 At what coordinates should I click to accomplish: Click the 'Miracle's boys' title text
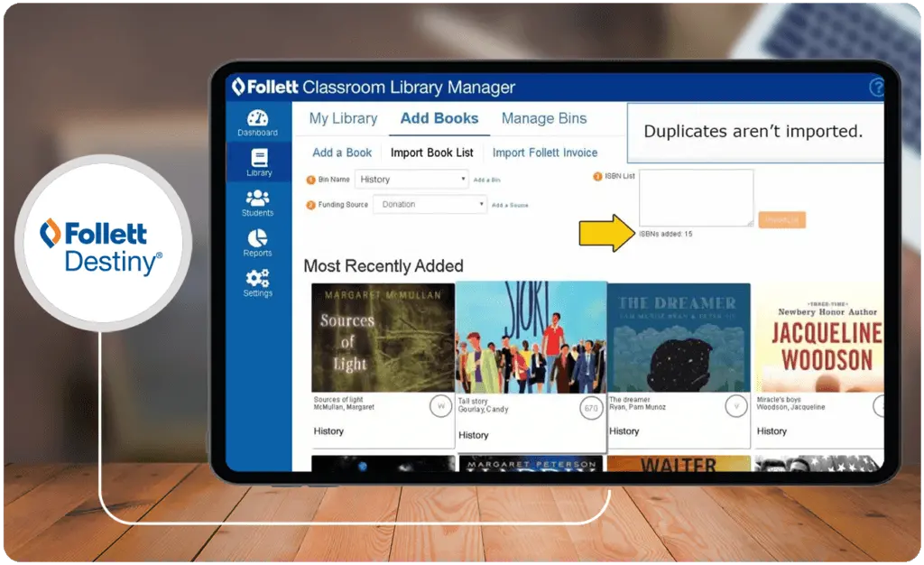coord(779,400)
